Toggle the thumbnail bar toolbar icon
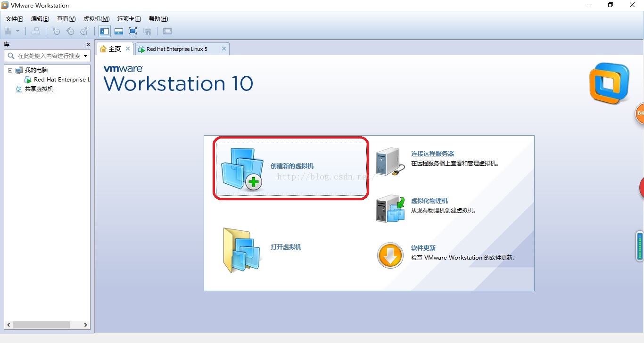Viewport: 644px width, 343px height. pyautogui.click(x=119, y=31)
